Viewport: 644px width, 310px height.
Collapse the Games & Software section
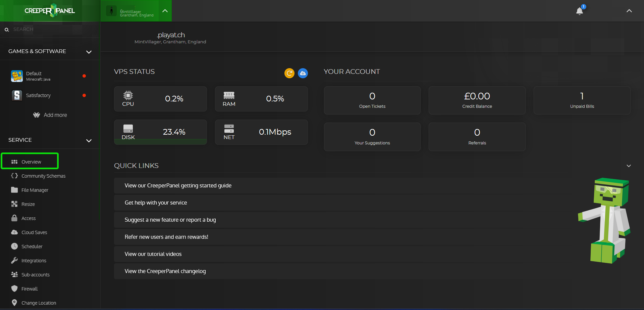[89, 52]
